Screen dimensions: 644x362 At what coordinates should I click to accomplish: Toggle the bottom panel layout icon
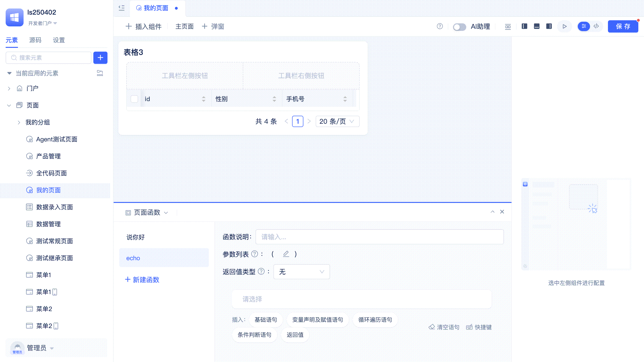coord(537,26)
